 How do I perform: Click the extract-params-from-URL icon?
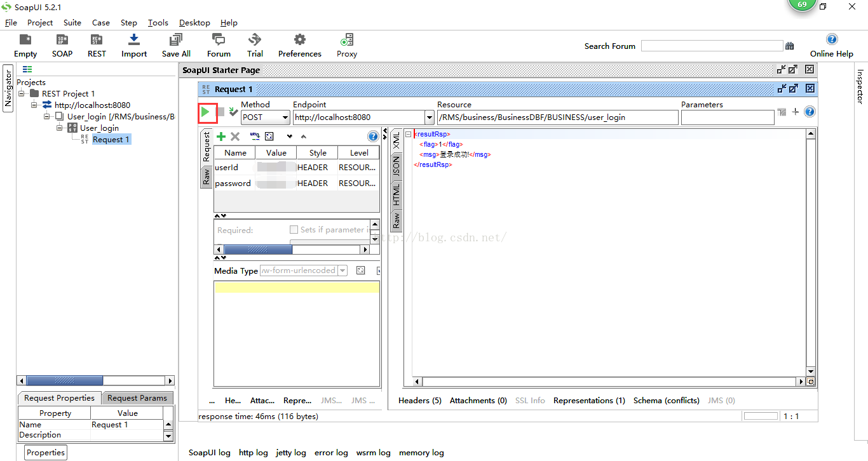pyautogui.click(x=255, y=136)
